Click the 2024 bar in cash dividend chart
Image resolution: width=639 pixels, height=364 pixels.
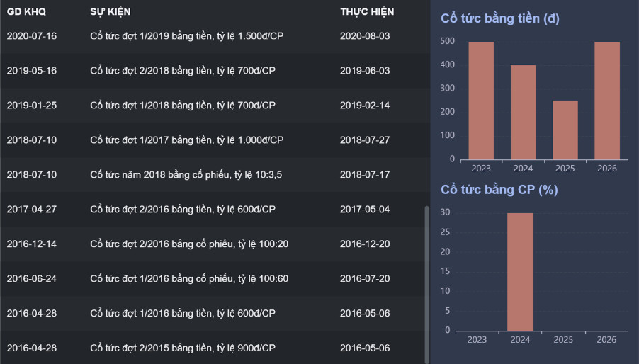click(523, 112)
